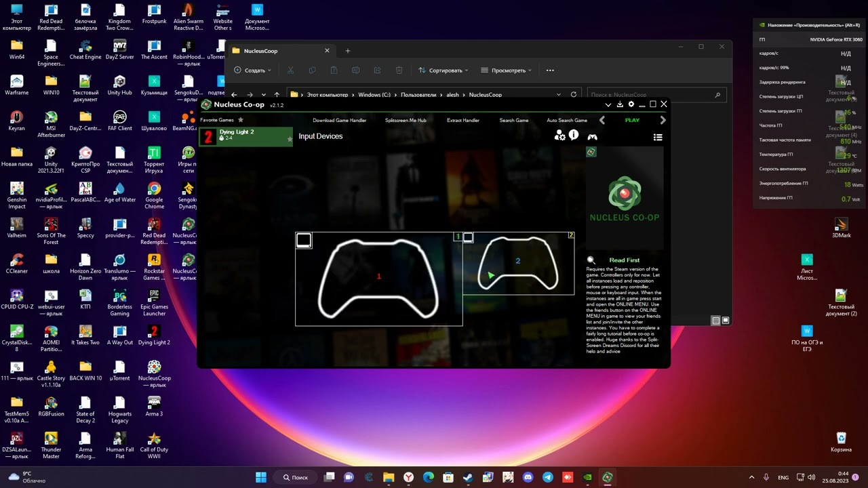Open Yandex Browser from the taskbar
Screen dimensions: 868x488
409,477
